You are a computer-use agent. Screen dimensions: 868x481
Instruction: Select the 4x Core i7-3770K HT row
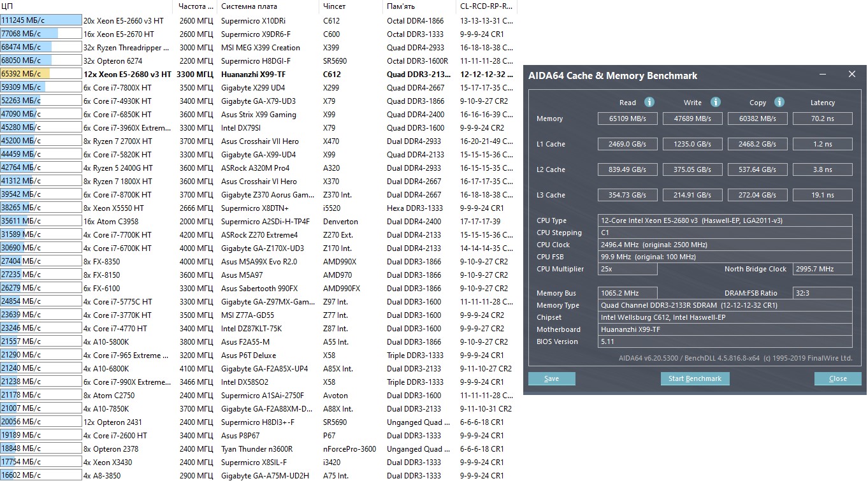tap(258, 315)
